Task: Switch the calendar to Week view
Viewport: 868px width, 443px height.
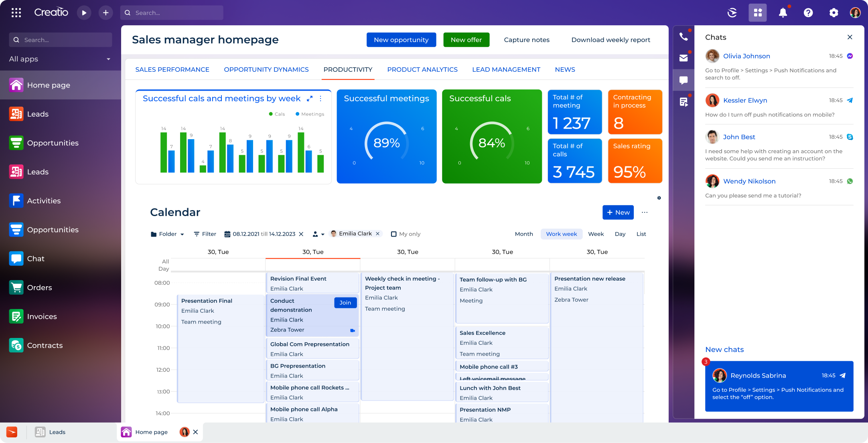Action: coord(596,234)
